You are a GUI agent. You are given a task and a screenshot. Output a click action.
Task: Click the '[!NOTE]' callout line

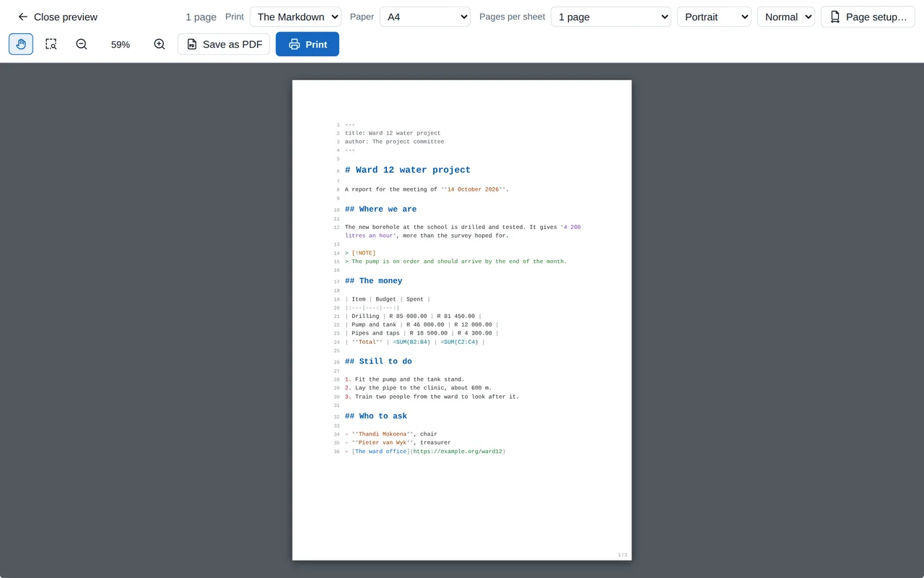pos(359,253)
